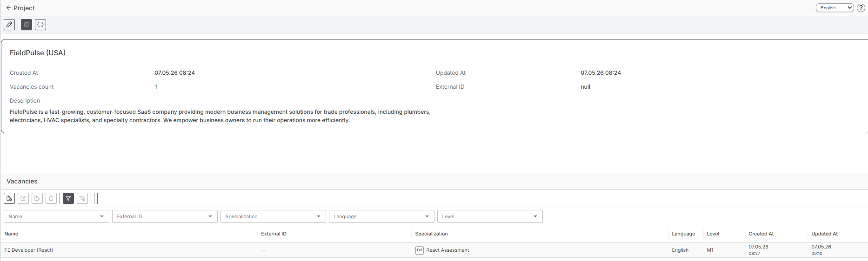Sort by the Name column header
868x261 pixels.
point(12,234)
